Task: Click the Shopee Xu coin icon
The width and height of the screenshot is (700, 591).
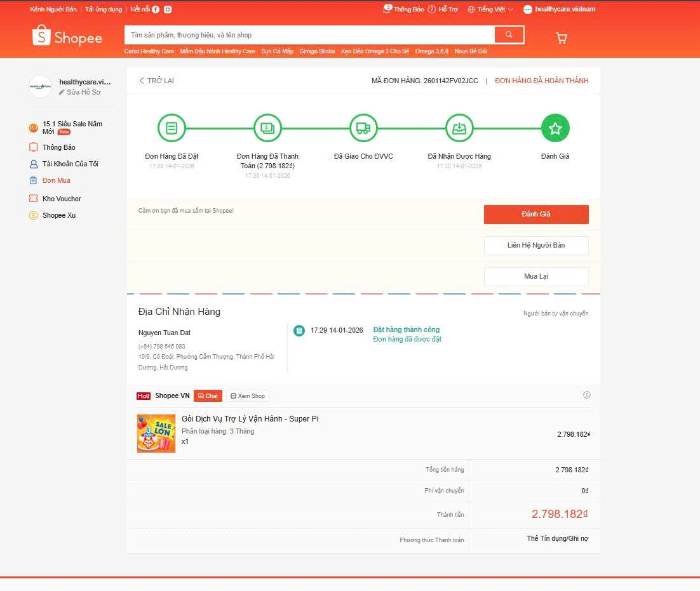Action: [33, 215]
